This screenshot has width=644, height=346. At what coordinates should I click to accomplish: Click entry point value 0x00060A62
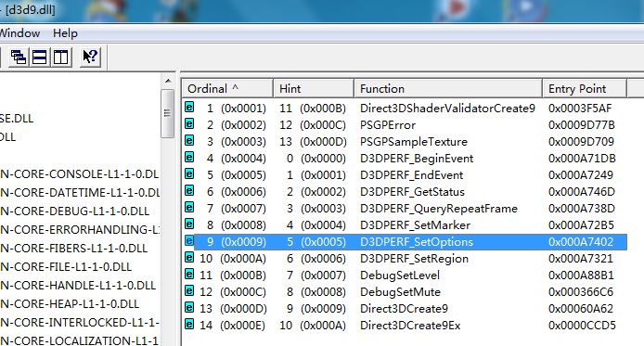tap(581, 309)
